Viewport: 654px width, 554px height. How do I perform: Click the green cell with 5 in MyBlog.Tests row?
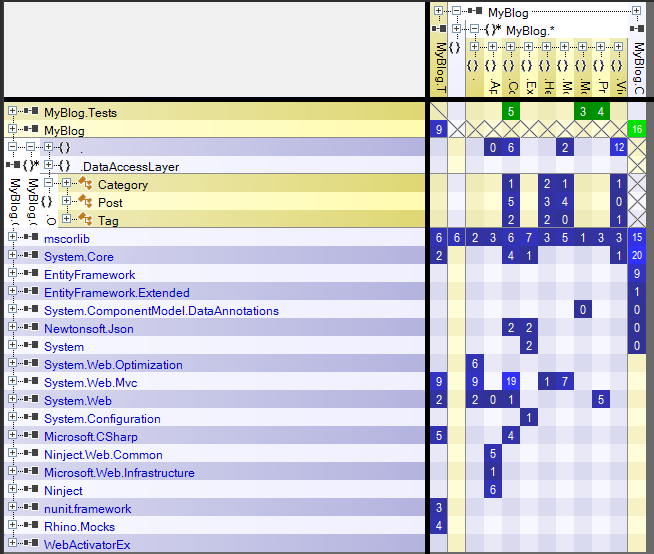pyautogui.click(x=511, y=111)
